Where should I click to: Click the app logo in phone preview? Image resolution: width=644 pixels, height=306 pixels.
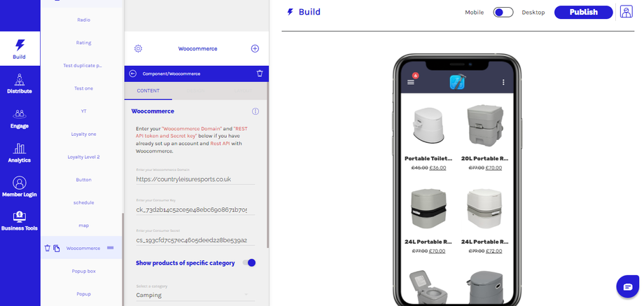457,82
